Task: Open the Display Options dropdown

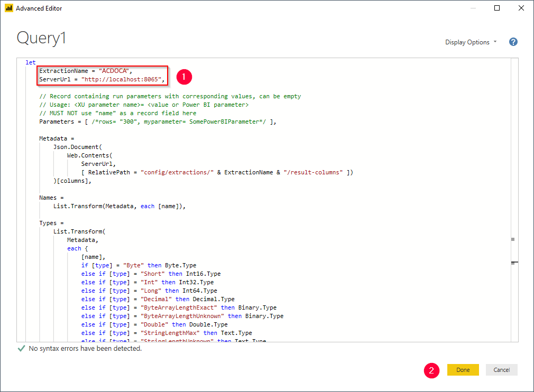Action: tap(471, 42)
